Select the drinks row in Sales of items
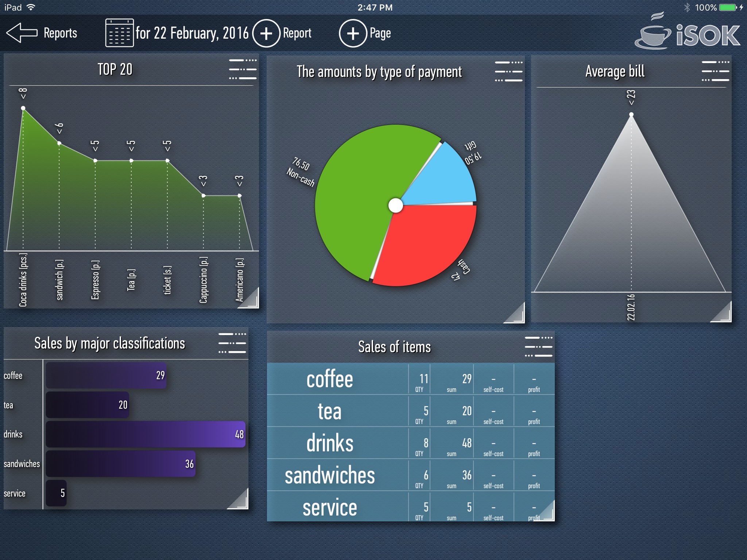Image resolution: width=747 pixels, height=560 pixels. 411,443
